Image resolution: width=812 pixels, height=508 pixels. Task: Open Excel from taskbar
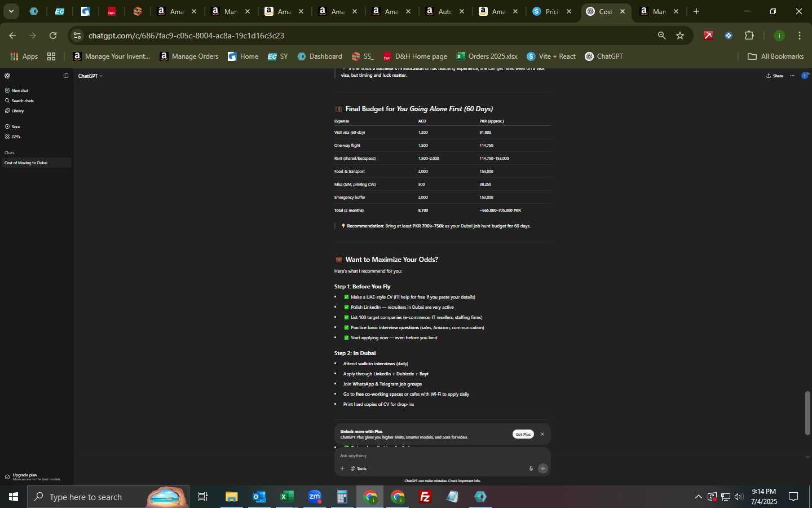tap(287, 497)
